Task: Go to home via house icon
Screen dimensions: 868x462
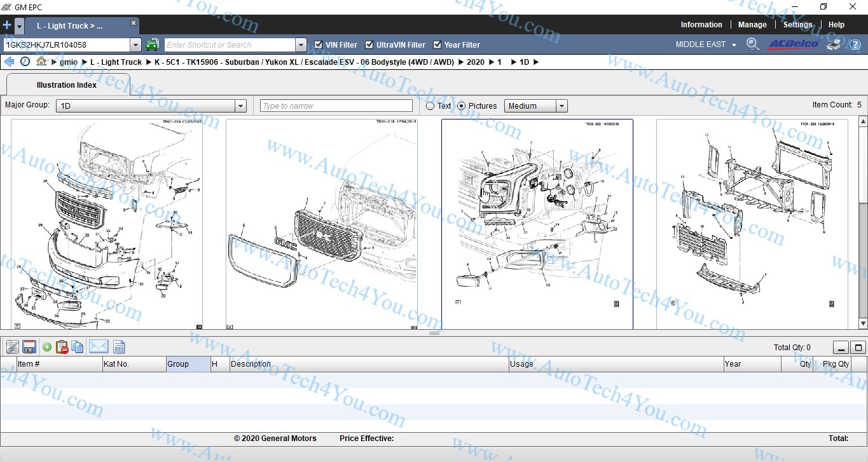Action: point(41,62)
